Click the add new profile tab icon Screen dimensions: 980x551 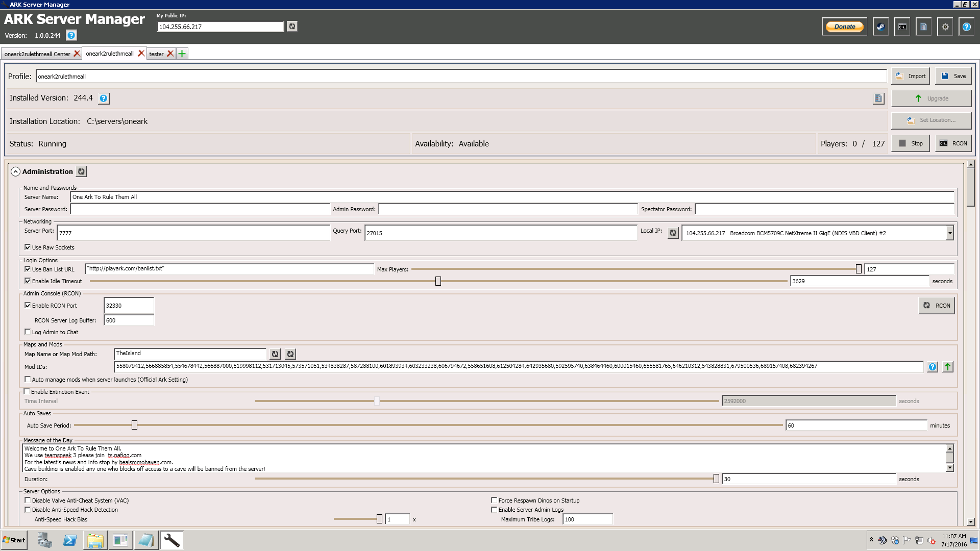click(x=182, y=54)
